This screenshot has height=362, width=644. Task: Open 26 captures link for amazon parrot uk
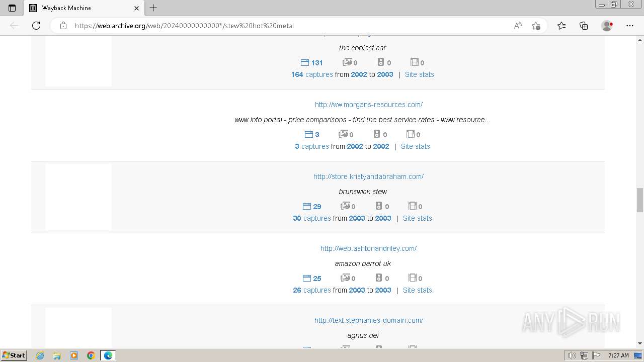tap(312, 290)
